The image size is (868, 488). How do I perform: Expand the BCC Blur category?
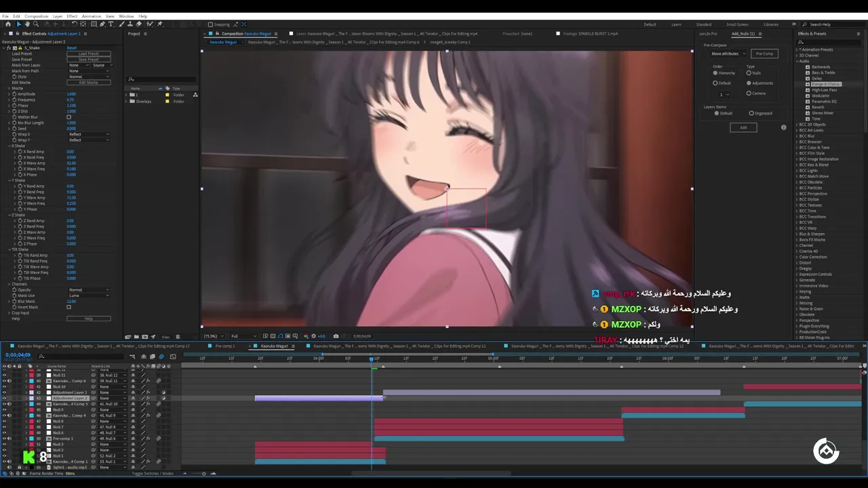tap(797, 136)
